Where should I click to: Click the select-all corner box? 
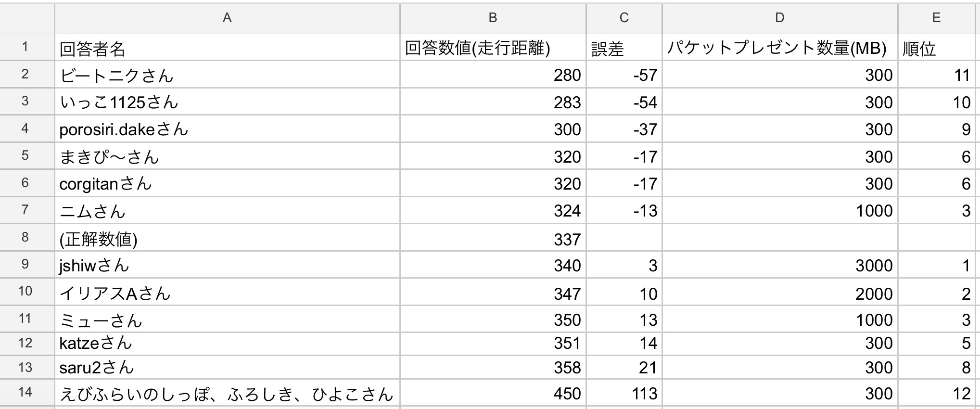coord(27,18)
